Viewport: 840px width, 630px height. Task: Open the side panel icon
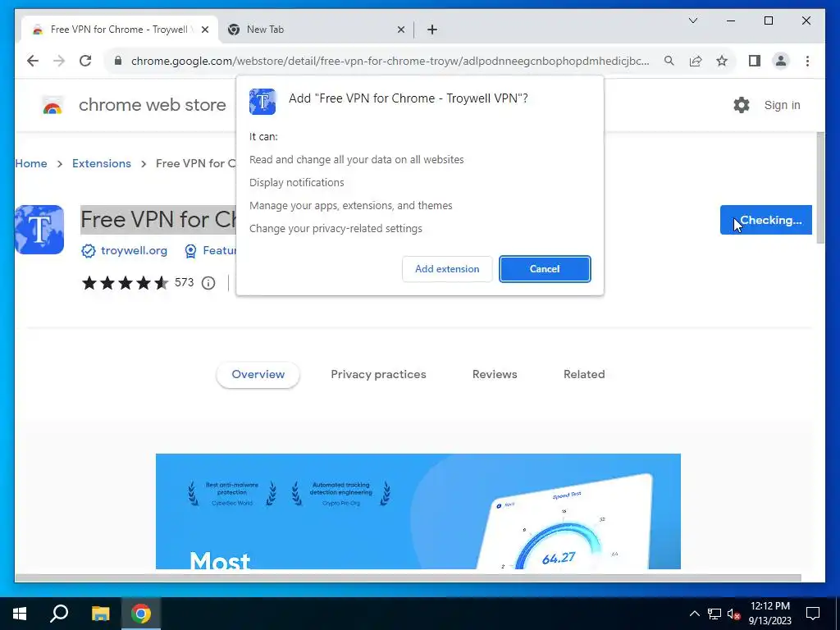[x=755, y=61]
